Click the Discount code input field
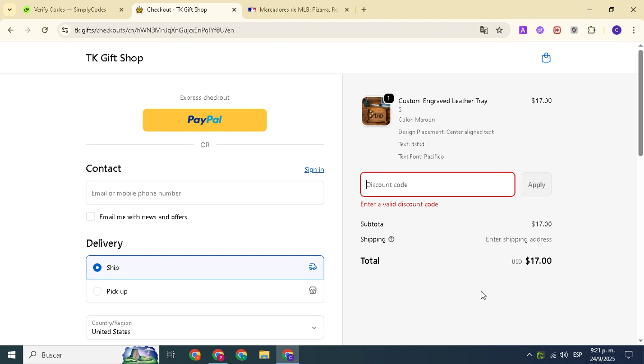The width and height of the screenshot is (644, 364). (x=437, y=184)
